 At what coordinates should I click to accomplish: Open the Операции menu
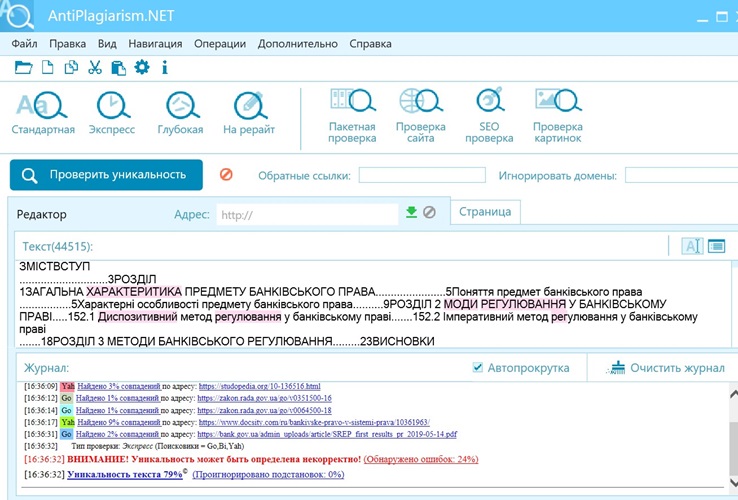(220, 44)
